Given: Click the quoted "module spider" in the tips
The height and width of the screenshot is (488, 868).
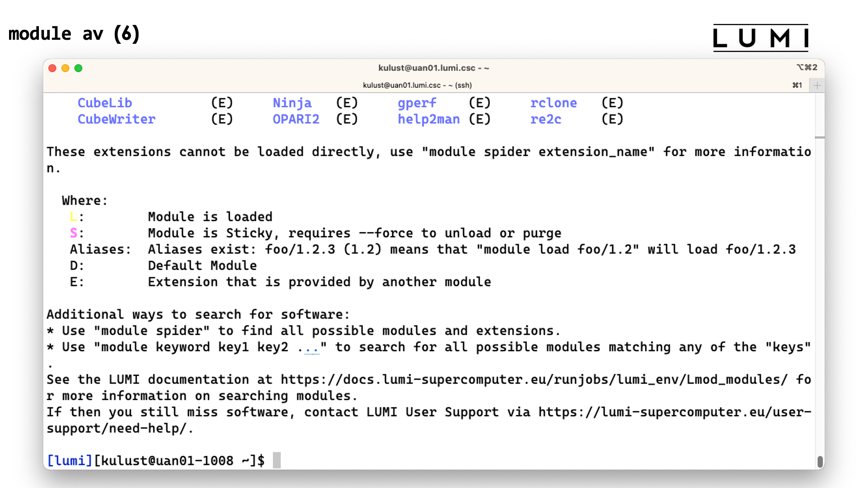Looking at the screenshot, I should coord(151,331).
